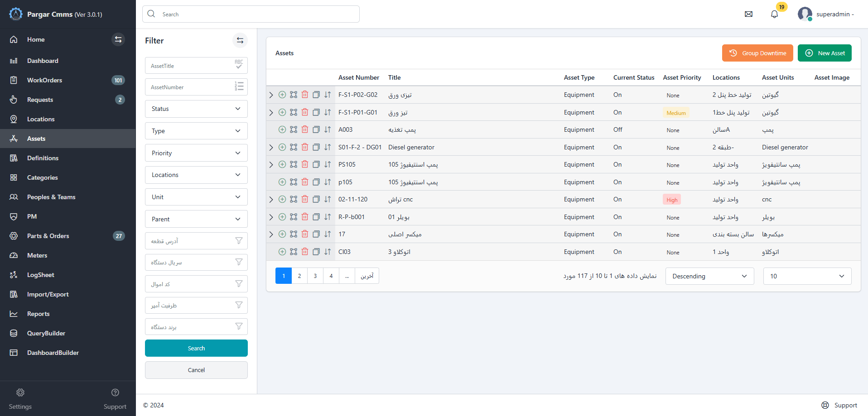Click the filter funnel icon in the bottom filter field
868x416 pixels.
click(239, 326)
